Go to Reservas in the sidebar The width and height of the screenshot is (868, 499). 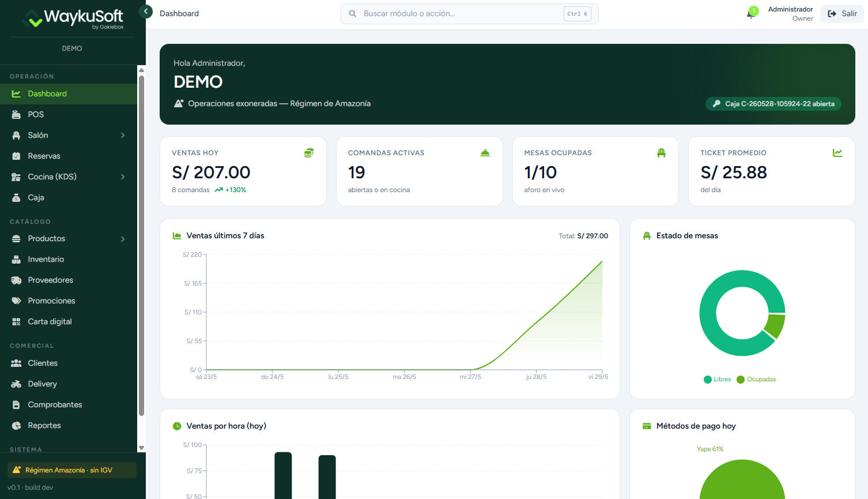69,156
